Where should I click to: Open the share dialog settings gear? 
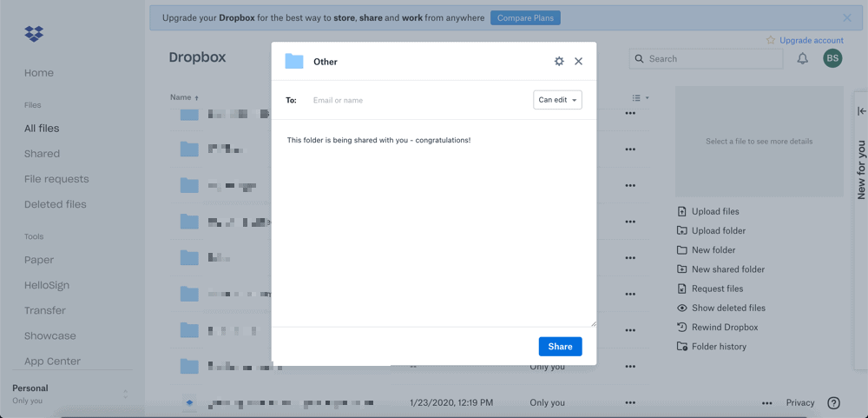click(x=559, y=62)
